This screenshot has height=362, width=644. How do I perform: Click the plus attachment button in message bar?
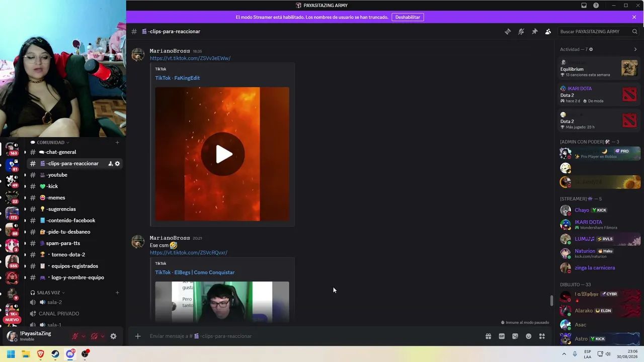click(x=138, y=336)
